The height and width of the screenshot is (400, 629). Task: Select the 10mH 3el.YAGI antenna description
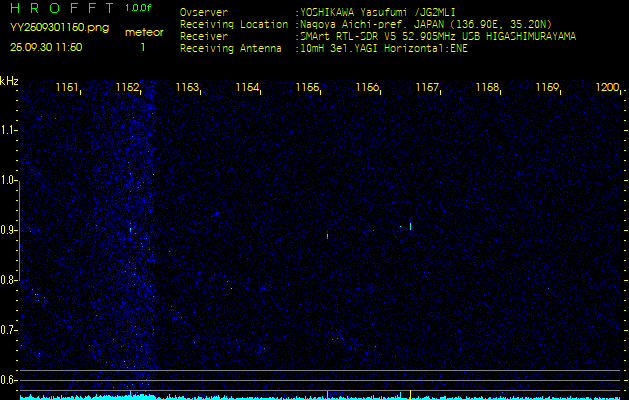point(384,49)
